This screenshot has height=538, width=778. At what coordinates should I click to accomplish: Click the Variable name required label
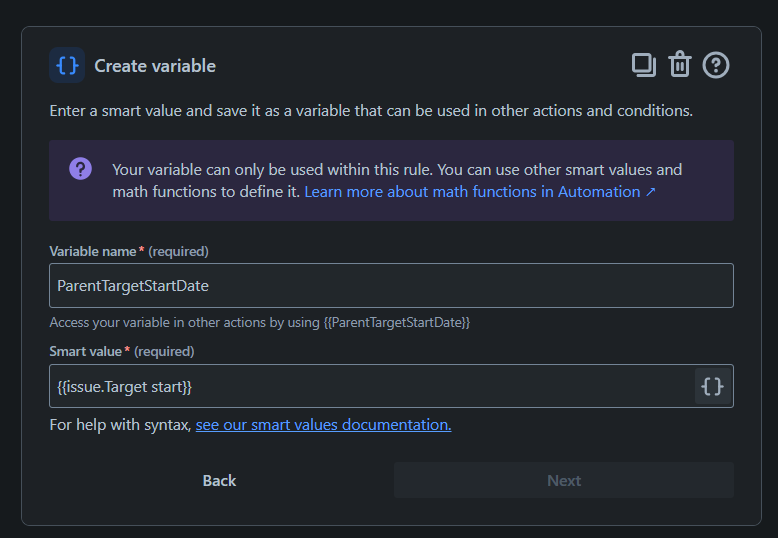(129, 251)
